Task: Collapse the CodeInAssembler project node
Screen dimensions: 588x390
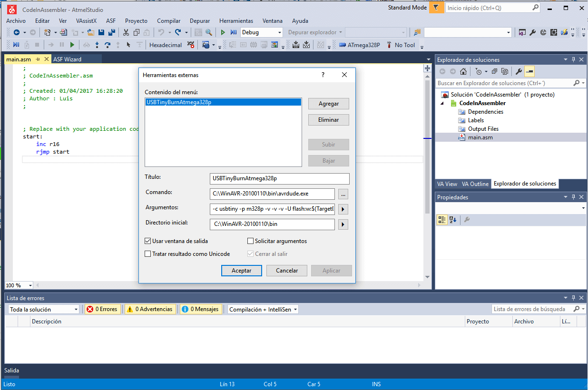Action: pyautogui.click(x=441, y=103)
